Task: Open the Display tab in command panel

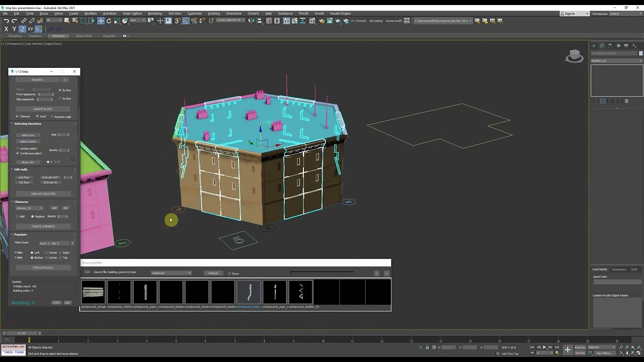Action: 626,46
